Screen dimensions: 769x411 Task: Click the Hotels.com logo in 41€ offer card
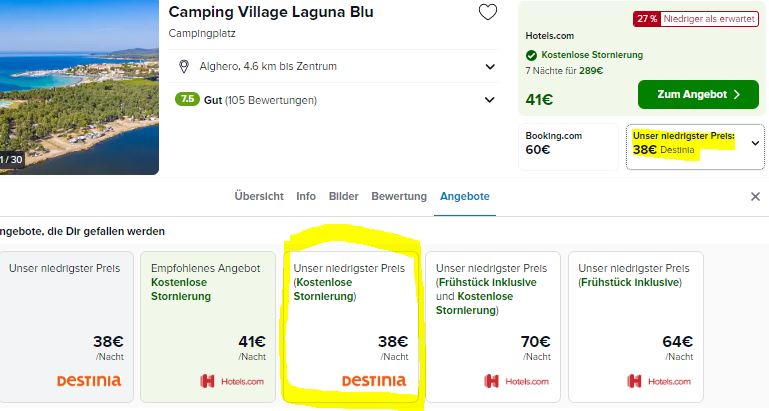click(232, 381)
